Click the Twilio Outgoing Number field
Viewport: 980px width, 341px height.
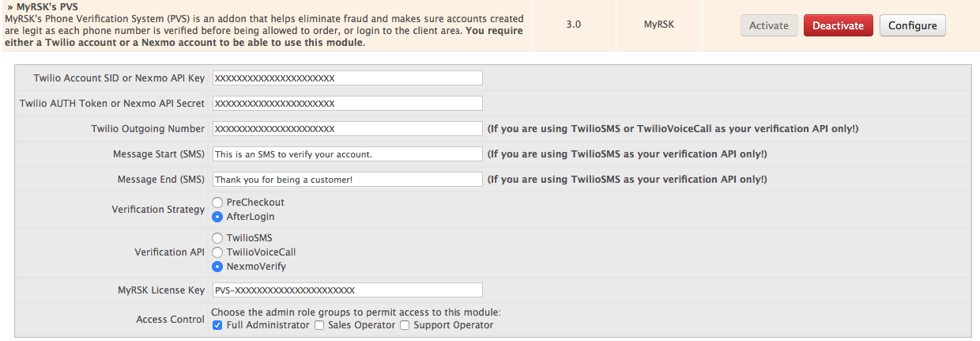click(x=347, y=129)
